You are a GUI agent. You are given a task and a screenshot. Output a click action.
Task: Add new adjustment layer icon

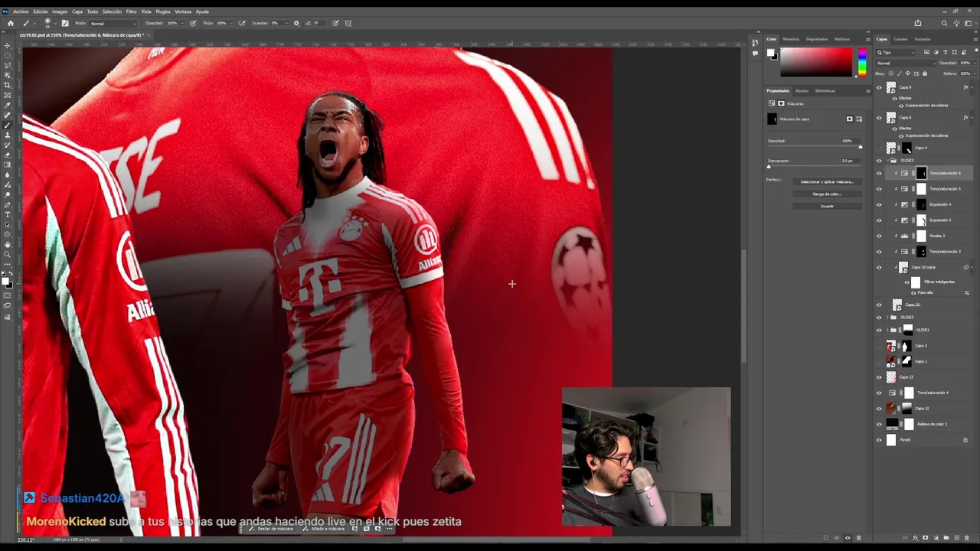pyautogui.click(x=935, y=538)
